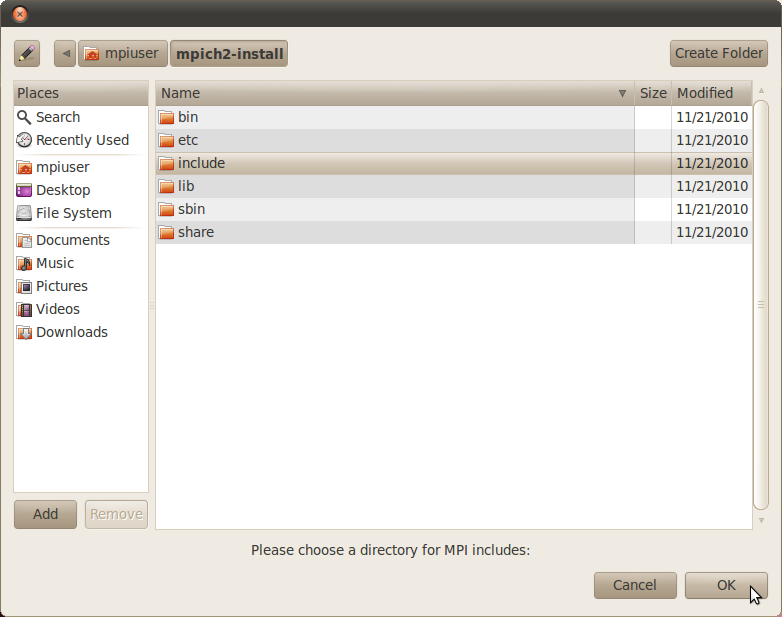
Task: Click the Videos folder icon
Action: tap(24, 309)
